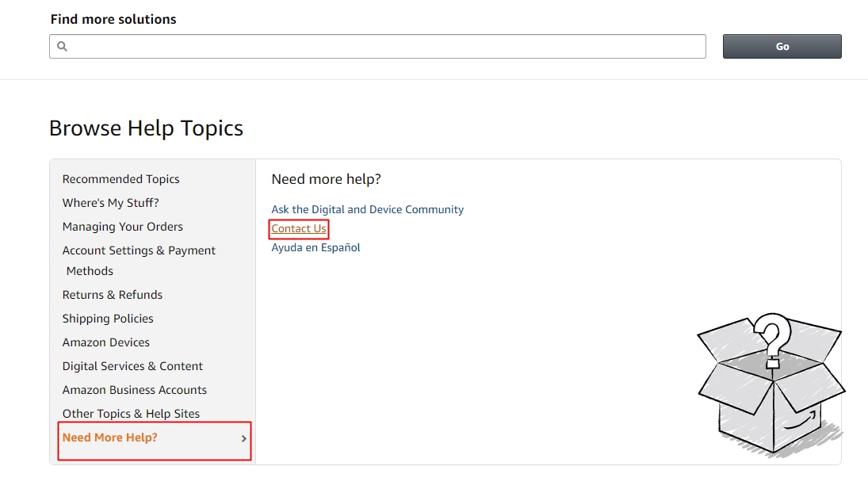868x489 pixels.
Task: Open Account Settings & Payment Methods
Action: 139,261
